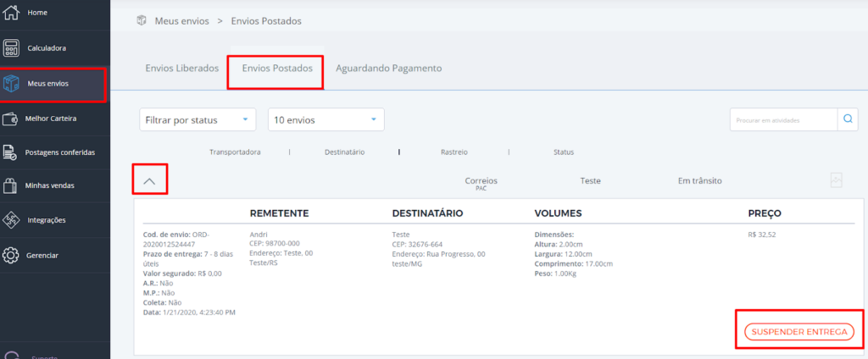Viewport: 868px width, 359px height.
Task: Click Envios Postados breadcrumb text
Action: (x=266, y=21)
